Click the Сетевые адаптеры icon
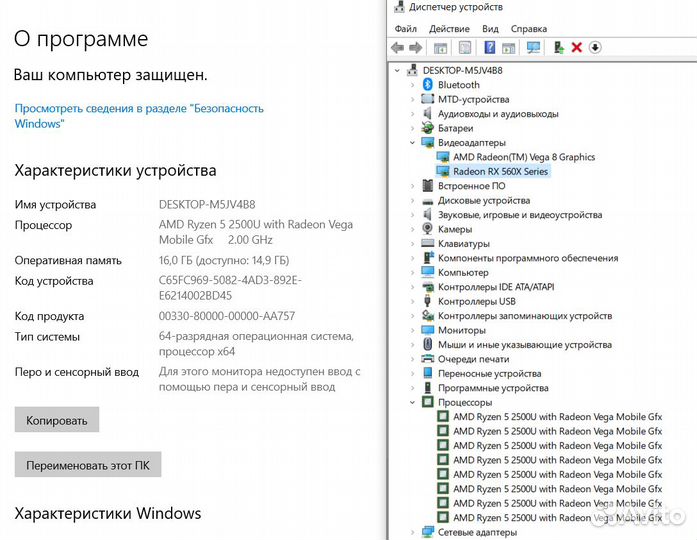The height and width of the screenshot is (540, 697). click(428, 532)
